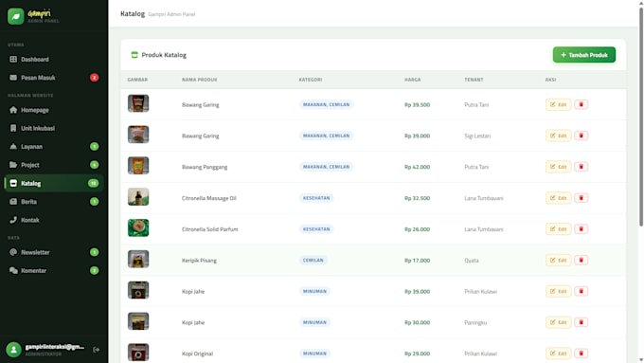This screenshot has height=363, width=644.
Task: Delete Citronella Massage Oil row
Action: tap(581, 198)
